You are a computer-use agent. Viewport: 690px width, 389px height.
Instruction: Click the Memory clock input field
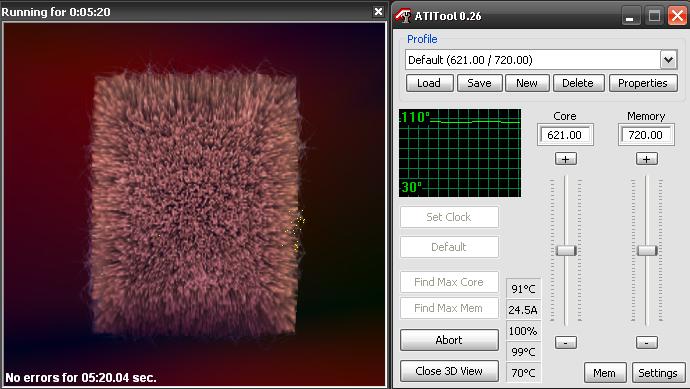tap(646, 135)
